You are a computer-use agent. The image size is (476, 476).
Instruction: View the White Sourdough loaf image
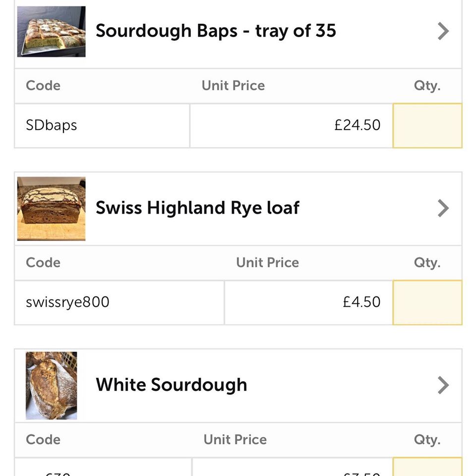tap(51, 385)
